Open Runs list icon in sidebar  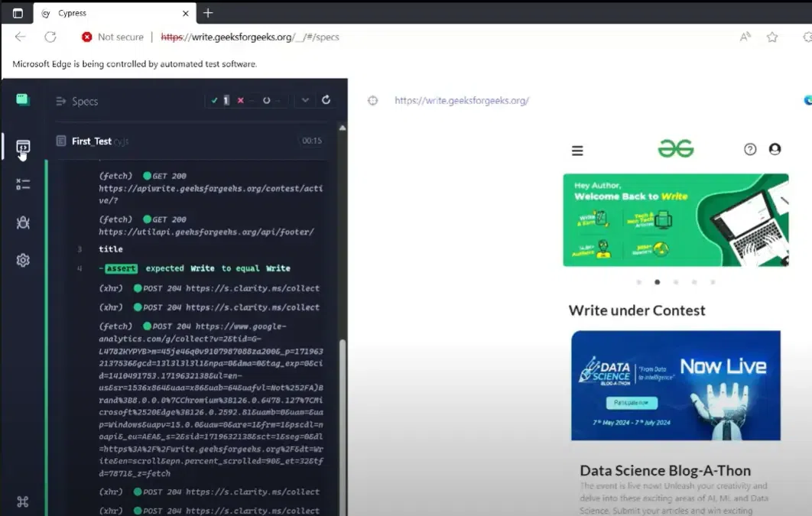tap(23, 183)
